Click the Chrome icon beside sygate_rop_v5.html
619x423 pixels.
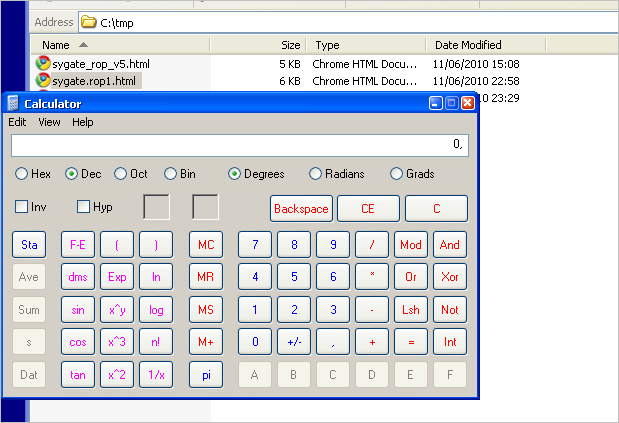[43, 64]
